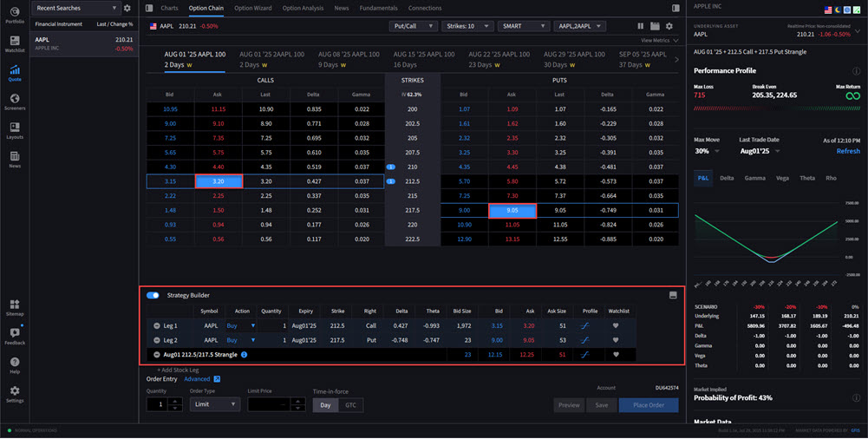Open the AAPL,2AAPL dropdown
The image size is (868, 439).
pos(579,26)
